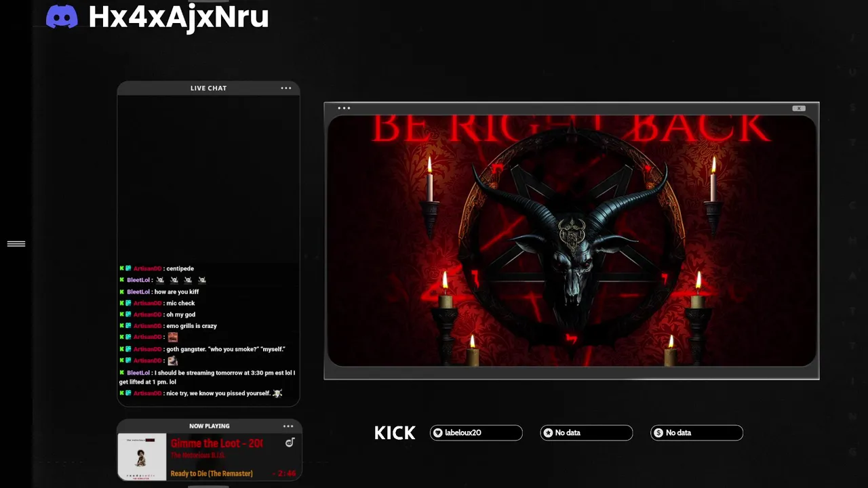Click the heart icon beside labeloux20
This screenshot has width=868, height=488.
tap(438, 433)
